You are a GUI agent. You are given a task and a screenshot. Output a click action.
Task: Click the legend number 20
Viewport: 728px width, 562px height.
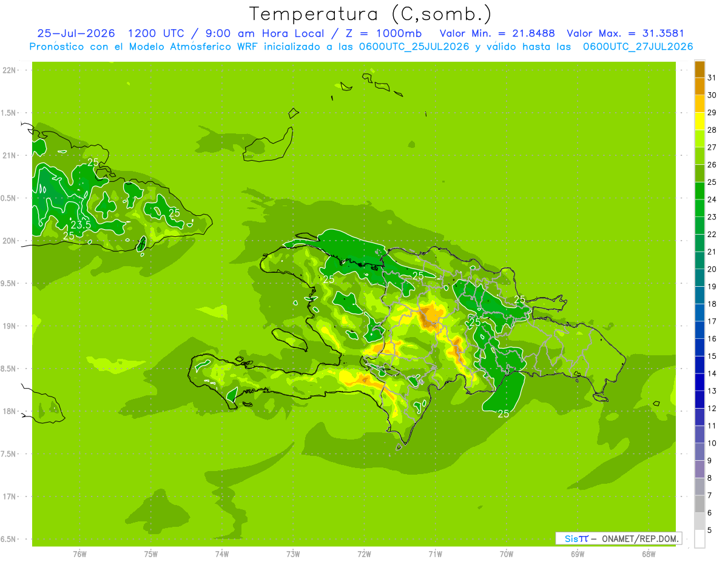pyautogui.click(x=712, y=269)
